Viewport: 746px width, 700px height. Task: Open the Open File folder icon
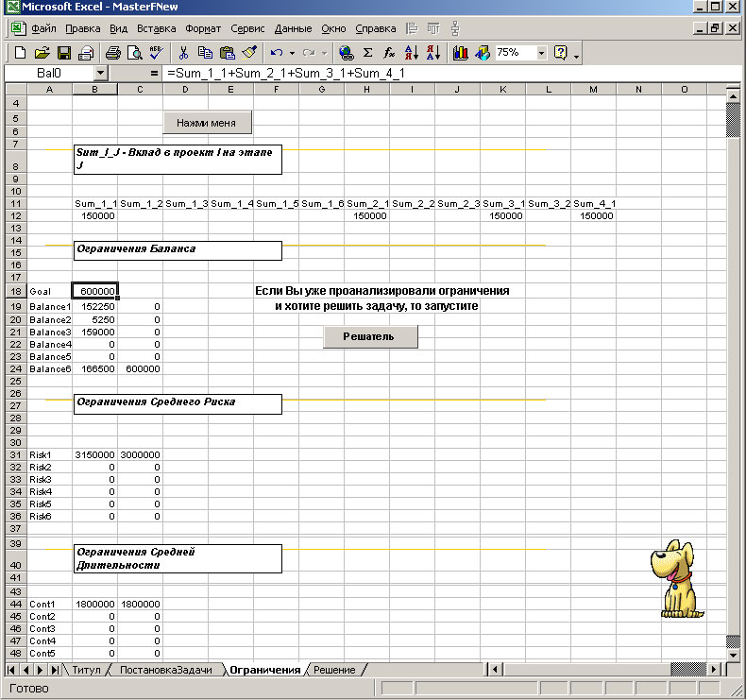[x=42, y=53]
